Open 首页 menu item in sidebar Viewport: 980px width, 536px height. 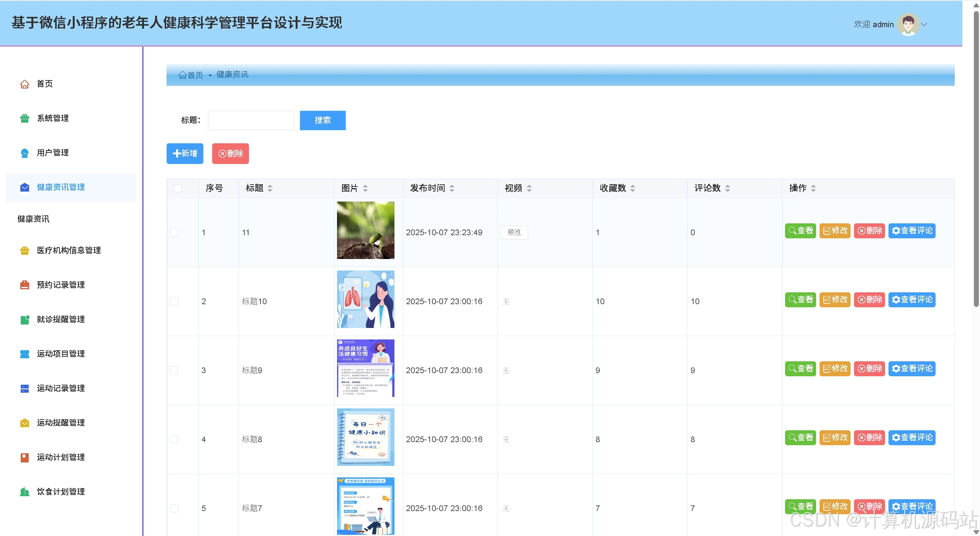tap(71, 84)
